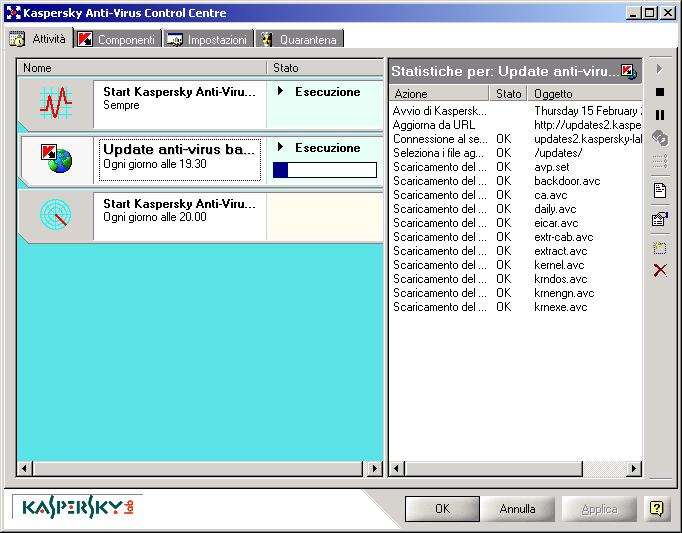Click the new task icon
Screen dimensions: 682x533
pos(660,248)
